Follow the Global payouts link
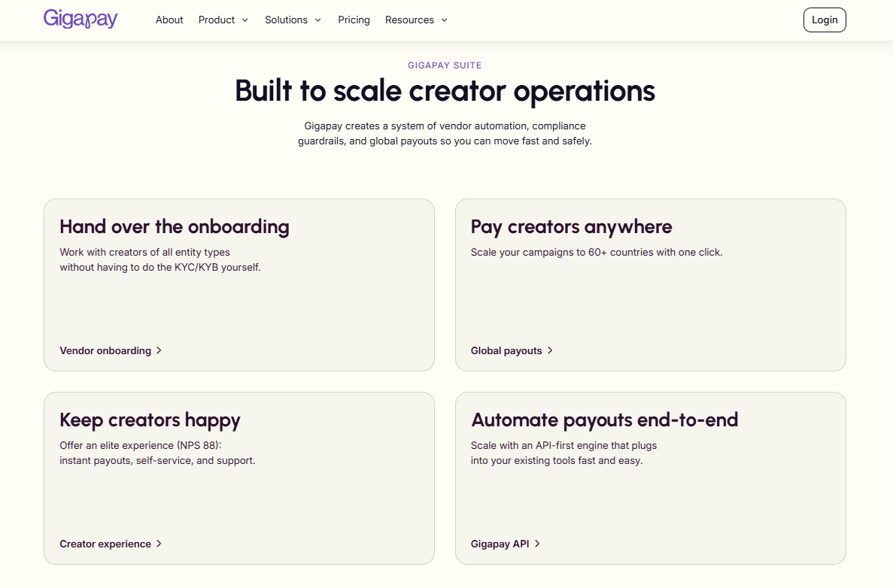Screen dimensions: 893x588 pos(512,350)
